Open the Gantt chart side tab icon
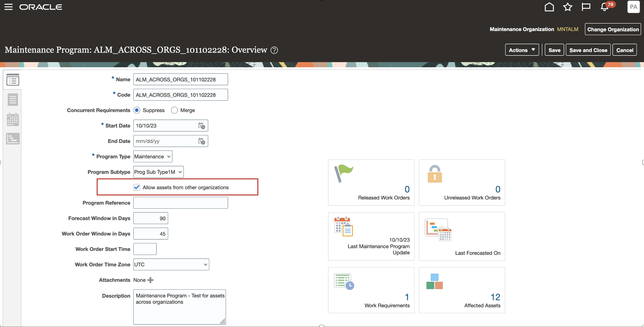The width and height of the screenshot is (644, 327). pos(13,139)
